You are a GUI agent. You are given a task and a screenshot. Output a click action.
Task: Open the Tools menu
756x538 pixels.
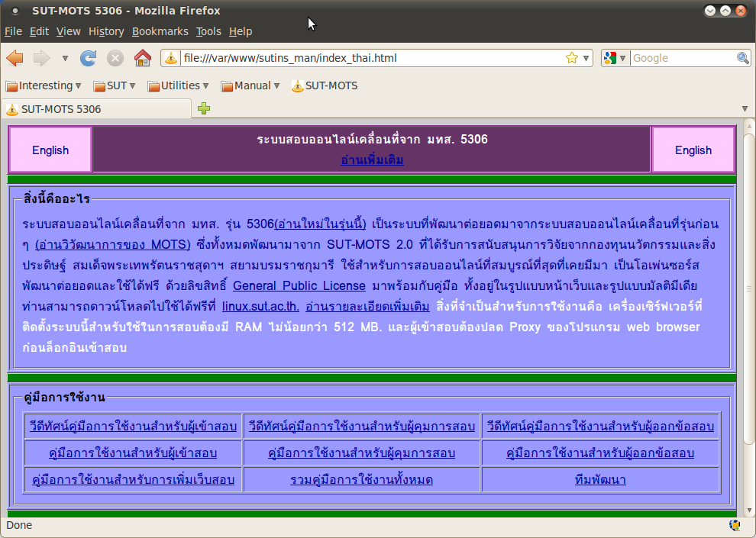coord(208,31)
